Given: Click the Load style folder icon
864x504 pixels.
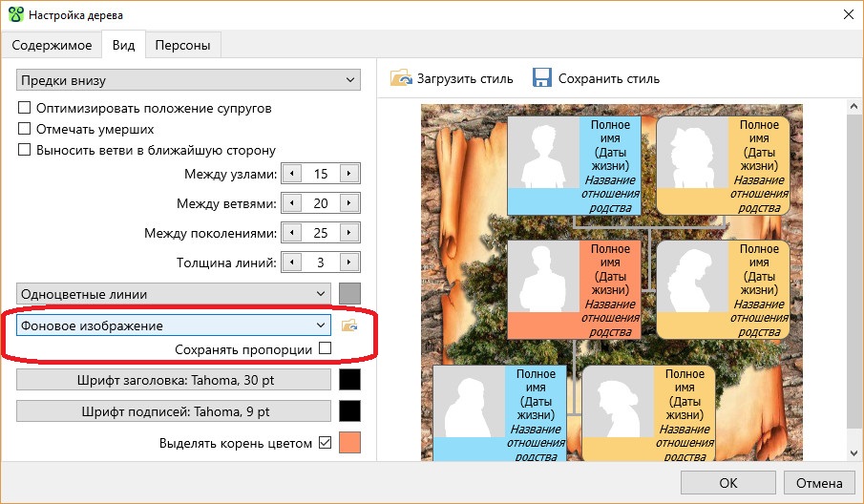Looking at the screenshot, I should [x=400, y=78].
